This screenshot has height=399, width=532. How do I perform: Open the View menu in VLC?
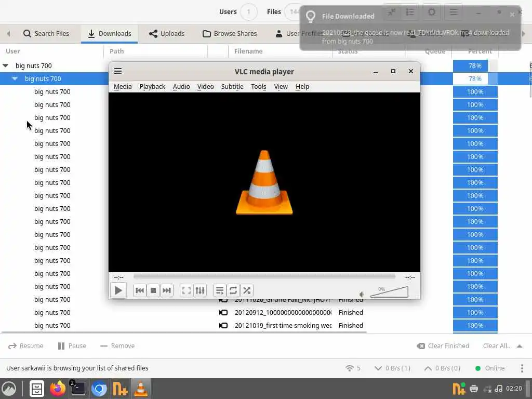coord(281,87)
